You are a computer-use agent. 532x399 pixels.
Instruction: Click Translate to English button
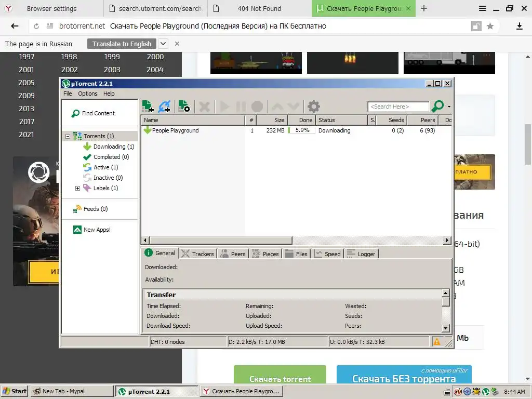point(122,44)
